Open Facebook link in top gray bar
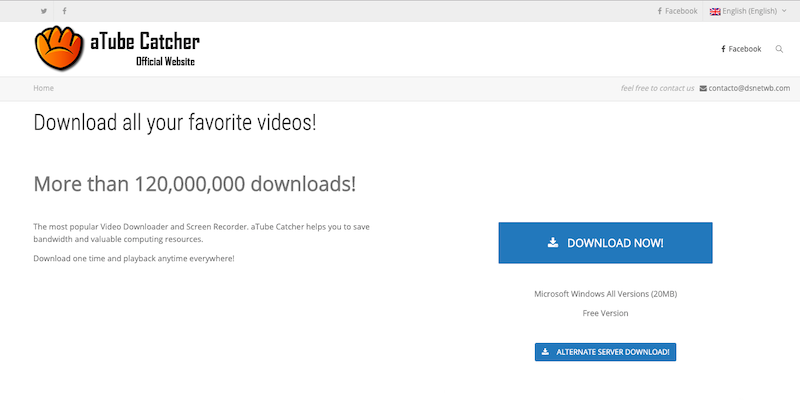Image resolution: width=800 pixels, height=400 pixels. click(677, 11)
